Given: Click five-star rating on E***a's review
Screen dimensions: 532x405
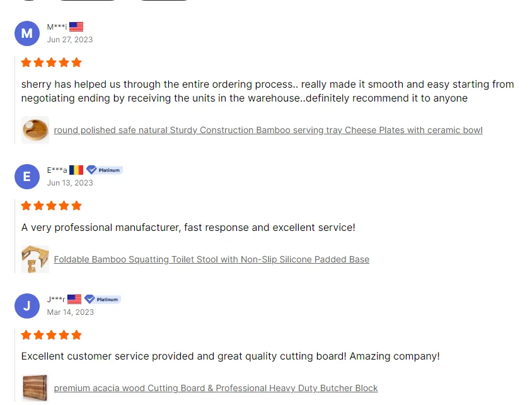Looking at the screenshot, I should [x=52, y=206].
